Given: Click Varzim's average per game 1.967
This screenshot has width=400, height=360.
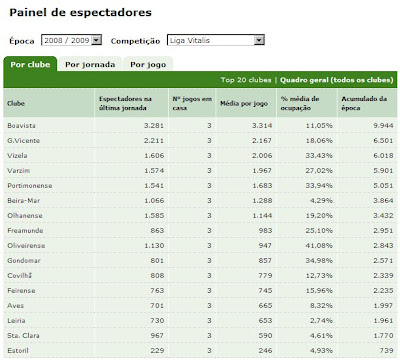Looking at the screenshot, I should 262,171.
